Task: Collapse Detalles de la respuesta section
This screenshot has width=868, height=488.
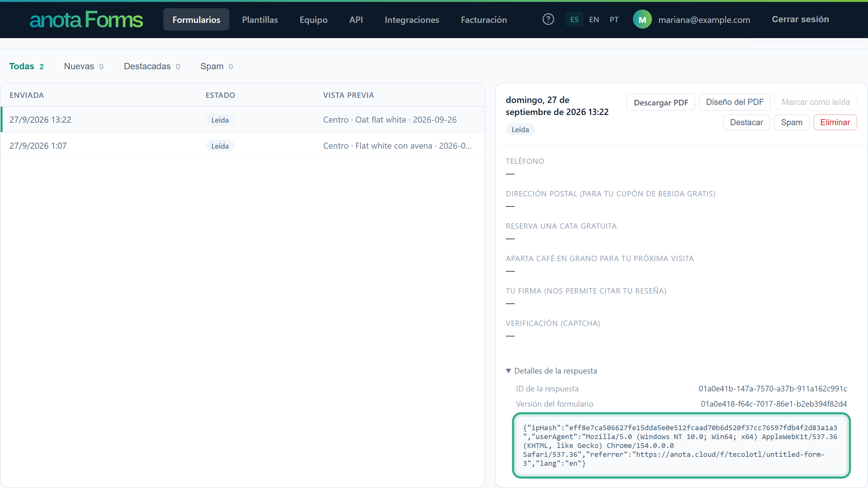Action: pyautogui.click(x=551, y=371)
